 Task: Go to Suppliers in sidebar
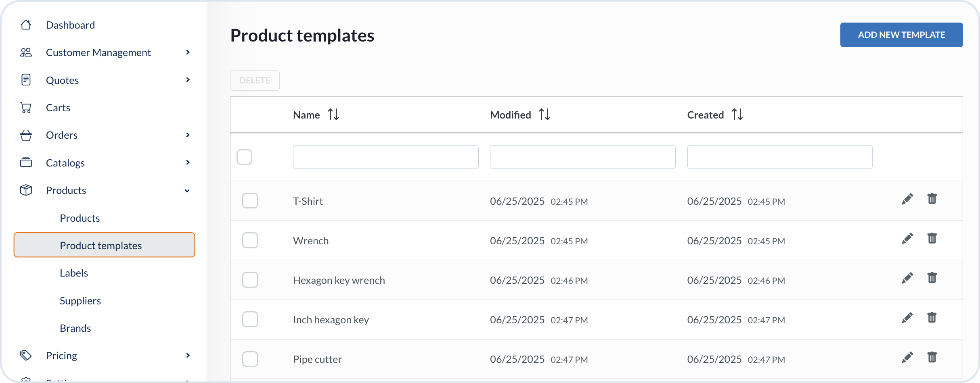click(x=80, y=301)
